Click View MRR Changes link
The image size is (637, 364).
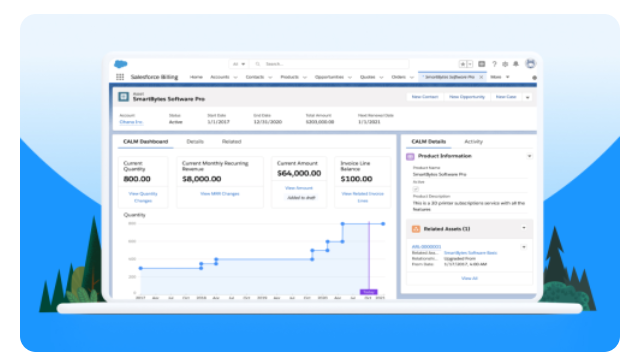pos(220,194)
